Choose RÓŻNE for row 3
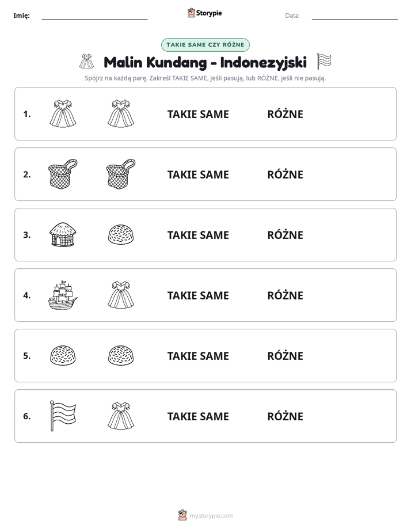 pyautogui.click(x=285, y=235)
